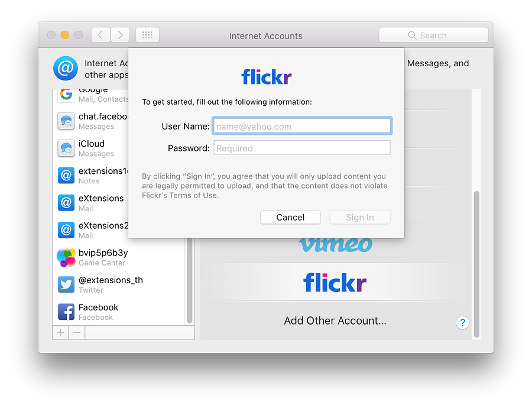Focus the Search field in title bar
532x408 pixels.
point(434,35)
